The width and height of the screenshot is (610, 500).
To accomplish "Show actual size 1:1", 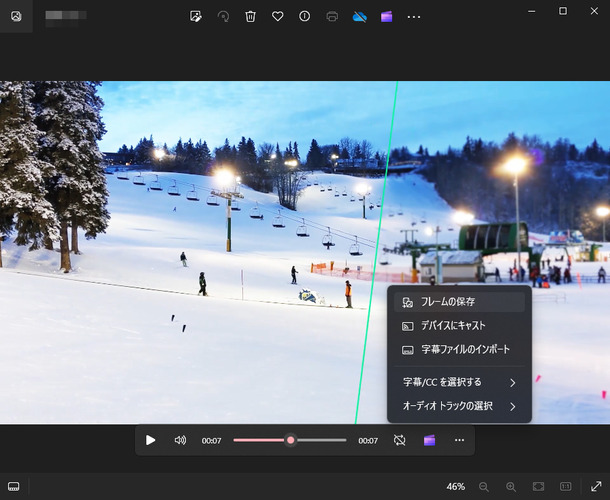I will tap(565, 486).
